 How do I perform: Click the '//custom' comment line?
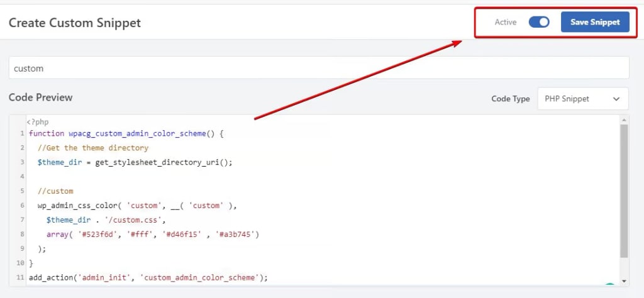click(x=55, y=191)
